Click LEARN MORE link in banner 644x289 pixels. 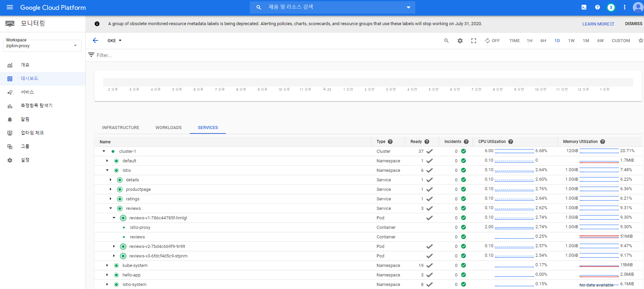click(598, 24)
